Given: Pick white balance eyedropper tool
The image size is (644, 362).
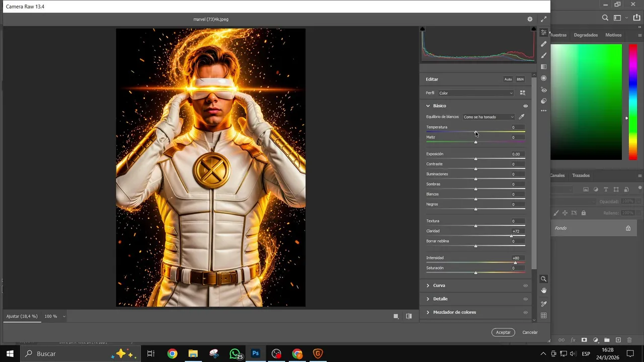Looking at the screenshot, I should coord(522,117).
